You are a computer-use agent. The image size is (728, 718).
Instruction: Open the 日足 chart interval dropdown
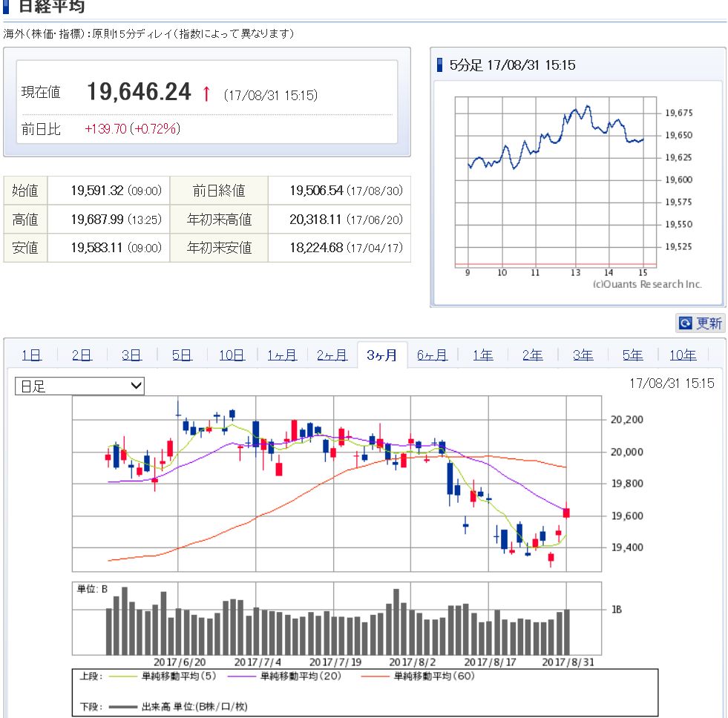tap(80, 386)
